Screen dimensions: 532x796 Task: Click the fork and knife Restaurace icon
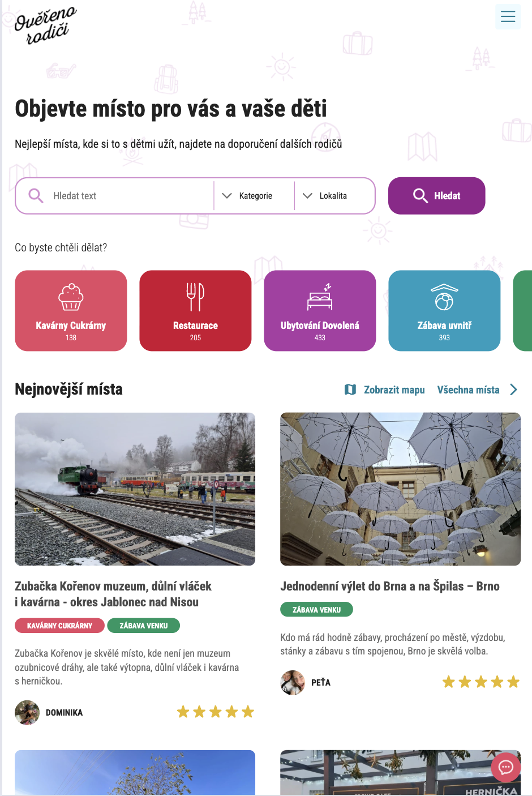195,297
